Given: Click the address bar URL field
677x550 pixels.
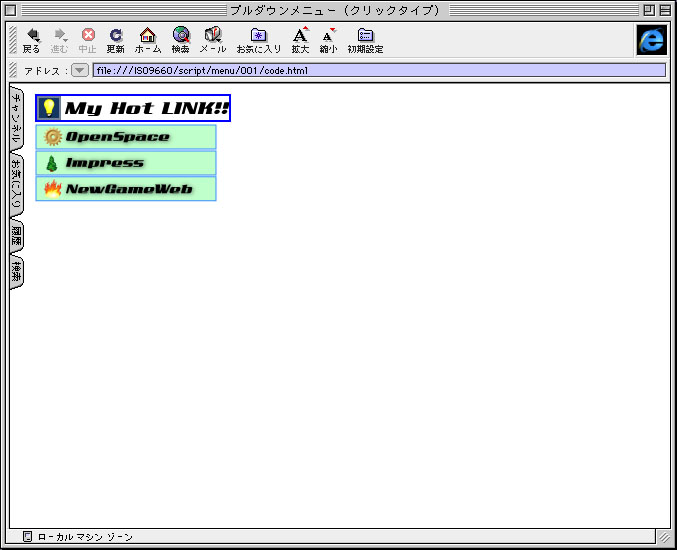Looking at the screenshot, I should coord(379,70).
